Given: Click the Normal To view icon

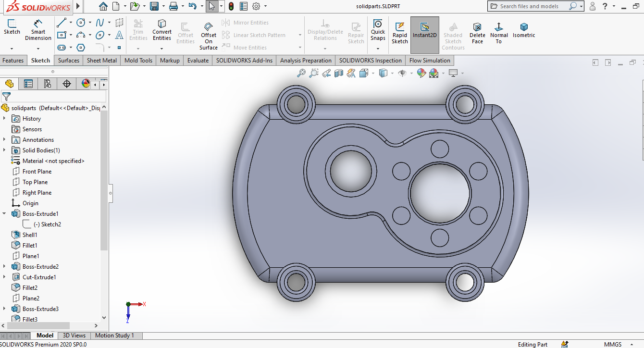Looking at the screenshot, I should (499, 32).
